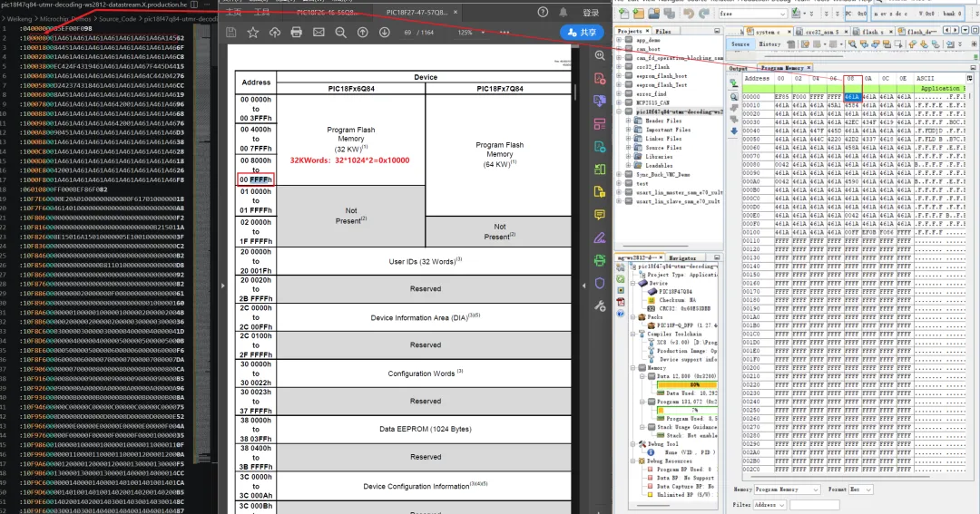This screenshot has width=980, height=514.
Task: Click the cloud upload icon in PDF viewer
Action: (x=274, y=33)
